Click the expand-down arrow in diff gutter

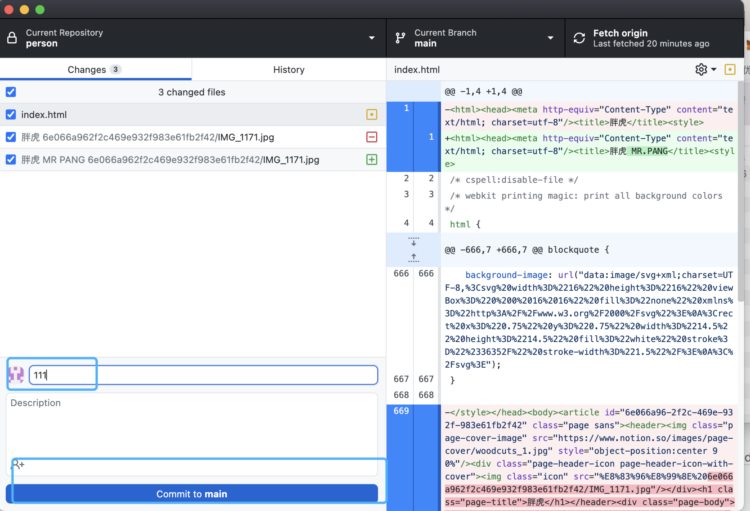414,243
